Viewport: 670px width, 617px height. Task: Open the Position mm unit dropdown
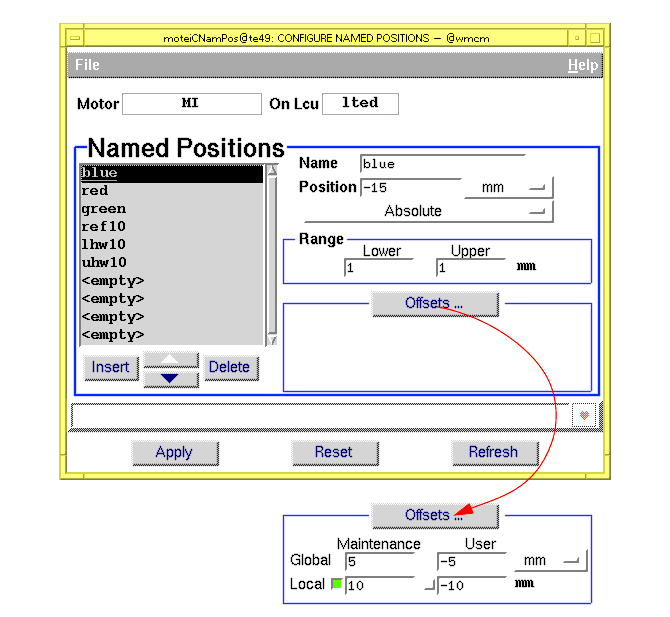click(508, 188)
